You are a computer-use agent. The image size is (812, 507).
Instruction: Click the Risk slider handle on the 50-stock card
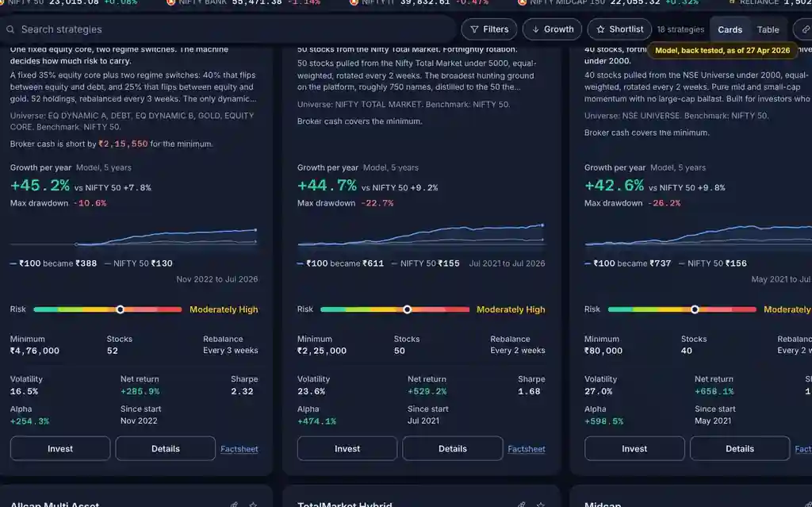(x=407, y=309)
